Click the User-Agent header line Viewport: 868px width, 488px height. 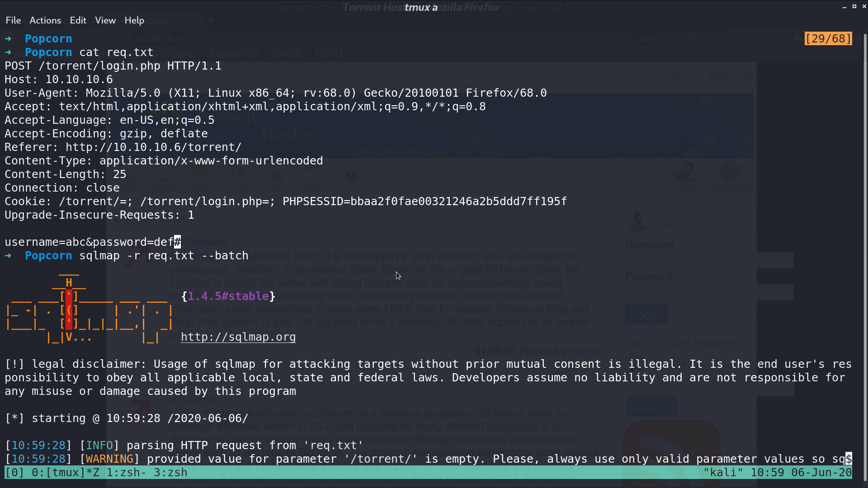[x=276, y=93]
